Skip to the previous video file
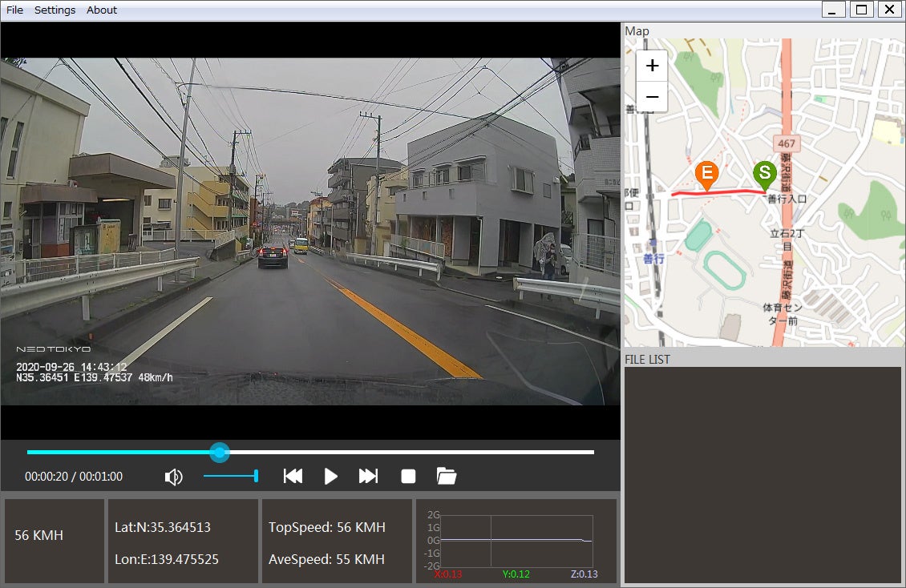Screen dimensions: 906x588 [x=293, y=477]
